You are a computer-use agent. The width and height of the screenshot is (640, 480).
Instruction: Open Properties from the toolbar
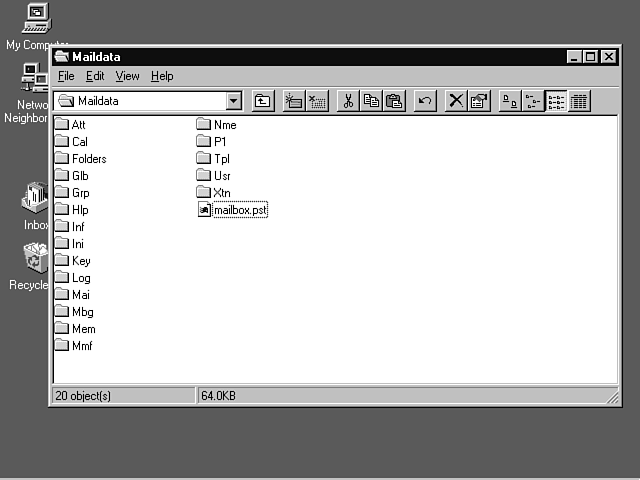tap(479, 101)
